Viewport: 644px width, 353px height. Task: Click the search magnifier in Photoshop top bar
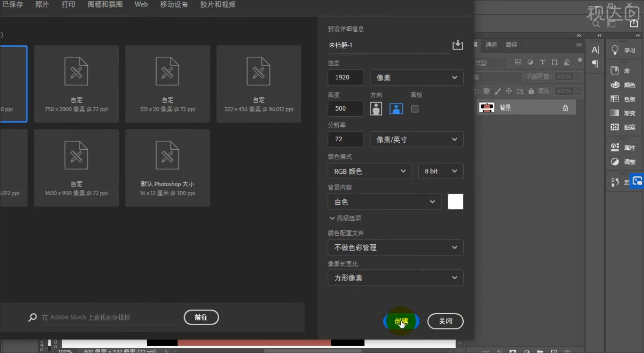(597, 24)
